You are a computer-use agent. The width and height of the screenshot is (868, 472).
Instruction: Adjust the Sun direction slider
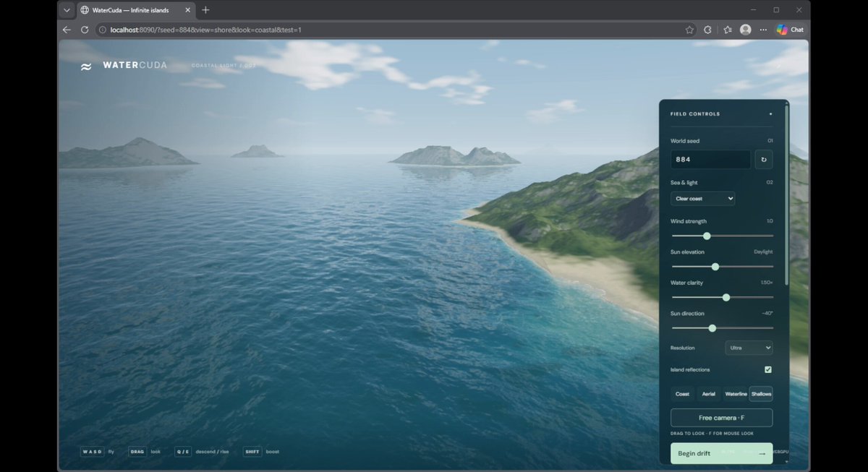point(722,328)
